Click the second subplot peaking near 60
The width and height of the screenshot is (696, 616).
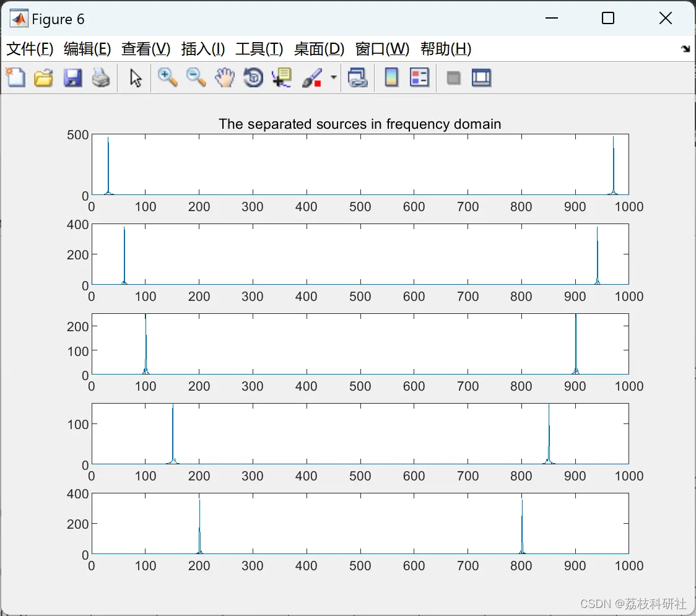click(x=360, y=254)
